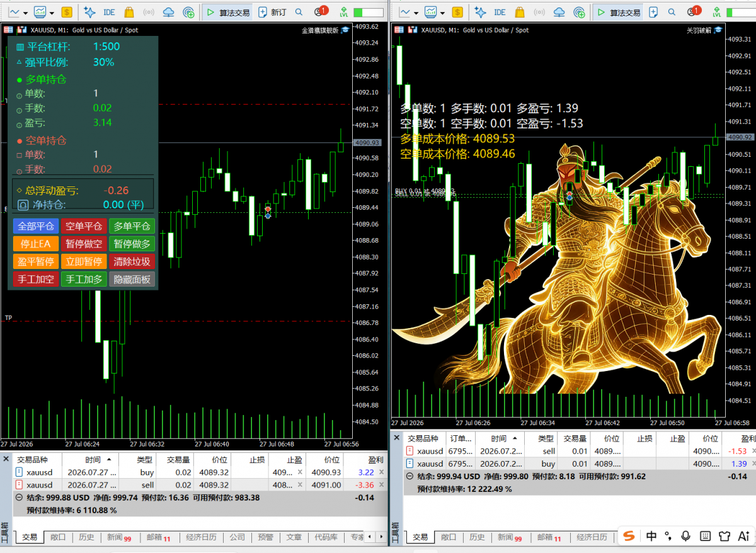Click the signals broadcast icon in left window

point(149,12)
